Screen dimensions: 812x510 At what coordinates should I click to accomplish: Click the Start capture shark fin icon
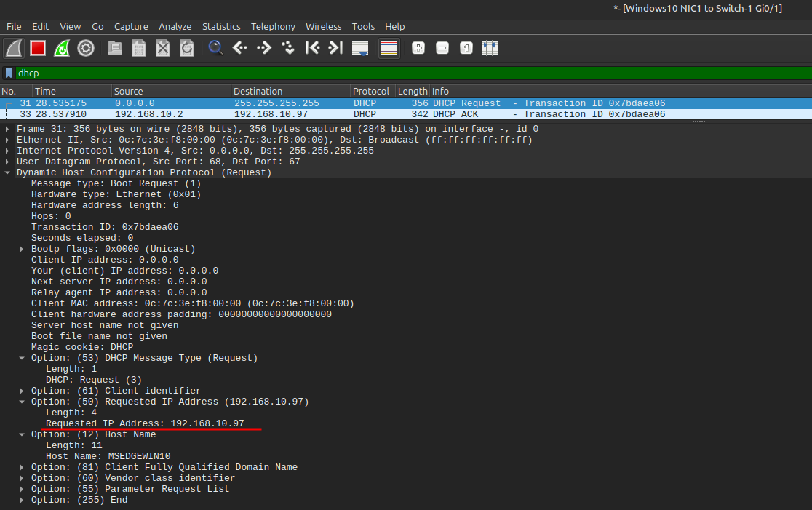click(14, 49)
